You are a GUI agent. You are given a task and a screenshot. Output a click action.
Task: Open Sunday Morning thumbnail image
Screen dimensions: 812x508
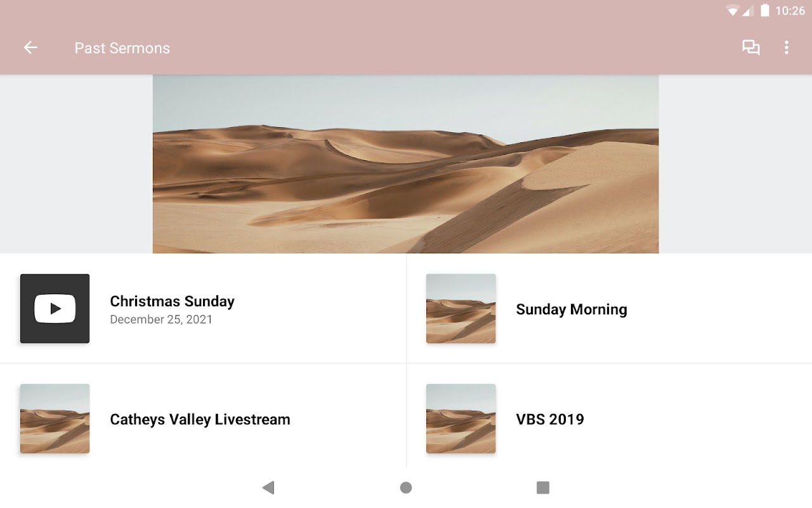(461, 309)
